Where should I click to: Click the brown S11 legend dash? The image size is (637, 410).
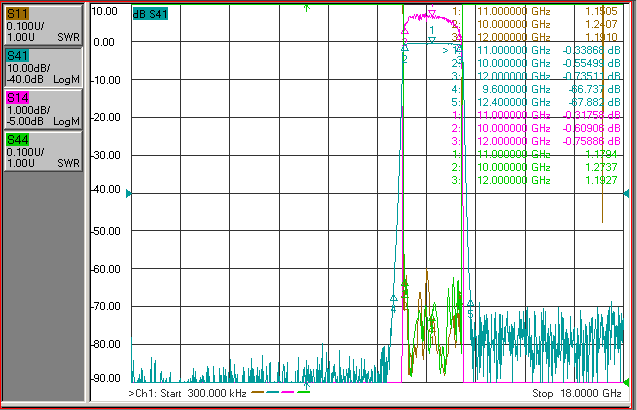coord(258,392)
